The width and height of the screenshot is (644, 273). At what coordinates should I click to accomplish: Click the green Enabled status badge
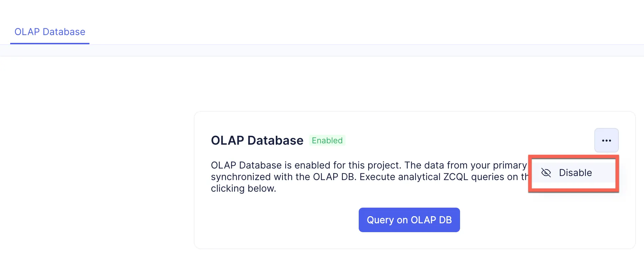[x=327, y=140]
